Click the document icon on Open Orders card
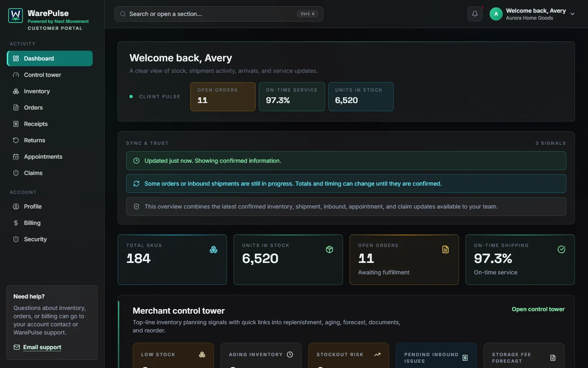 (446, 249)
